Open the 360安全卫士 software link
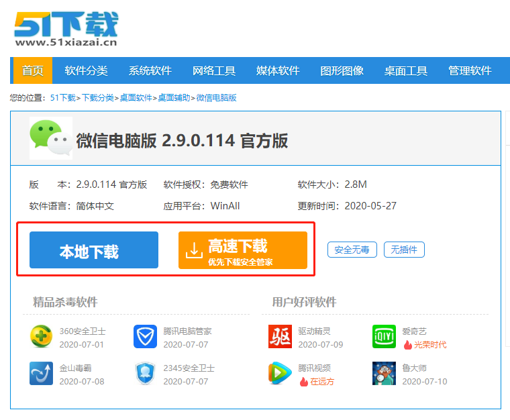Screen dimensions: 510x420 point(83,331)
